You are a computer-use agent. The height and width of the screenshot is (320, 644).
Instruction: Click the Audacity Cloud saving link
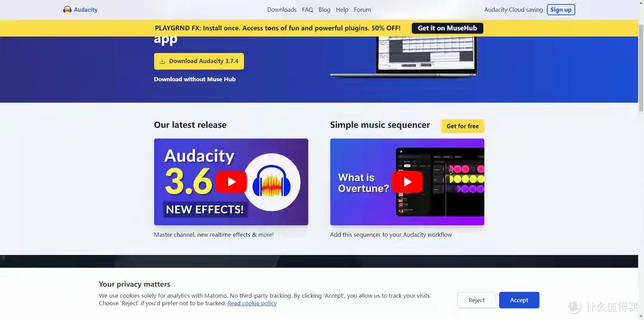click(513, 10)
